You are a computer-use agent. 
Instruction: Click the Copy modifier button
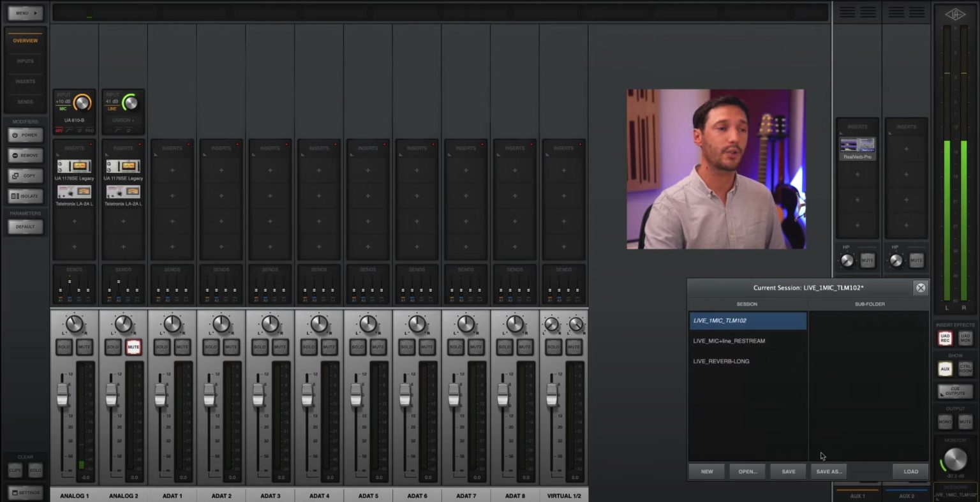coord(26,176)
